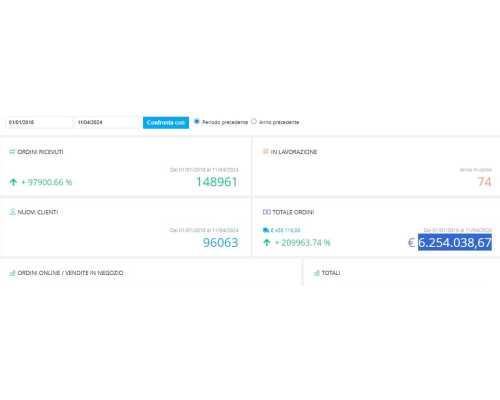500x400 pixels.
Task: Click the shopping cart icon beside Ordini Ricevuti
Action: [12, 152]
